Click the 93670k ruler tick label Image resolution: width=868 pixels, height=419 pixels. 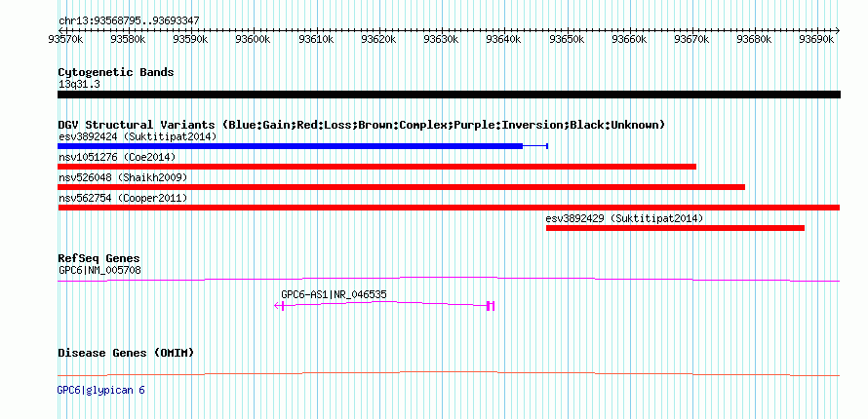click(x=692, y=39)
